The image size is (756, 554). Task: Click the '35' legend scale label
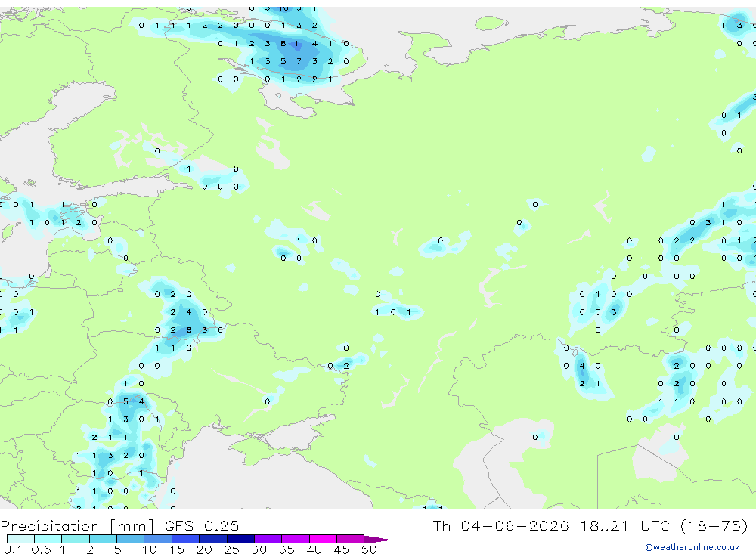(x=287, y=549)
